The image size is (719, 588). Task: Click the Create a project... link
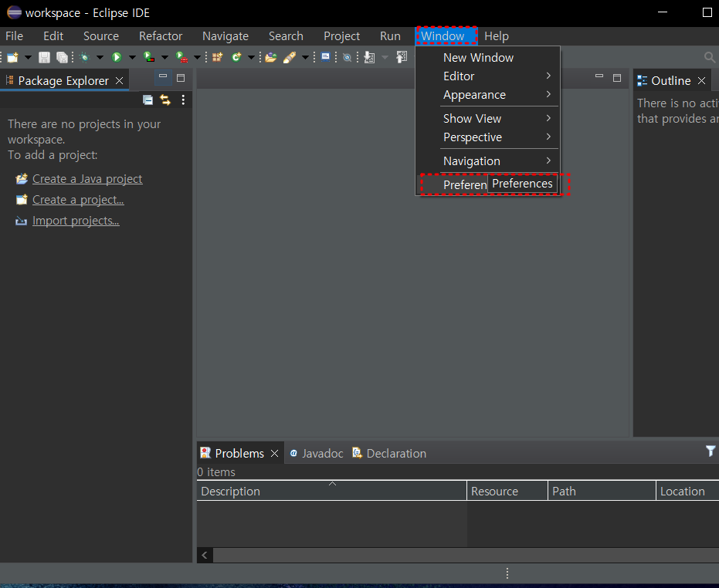point(78,200)
